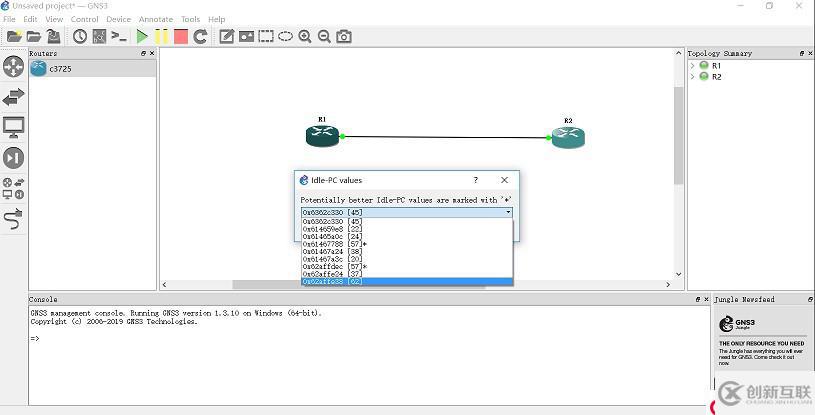Float the Console panel

(698, 299)
